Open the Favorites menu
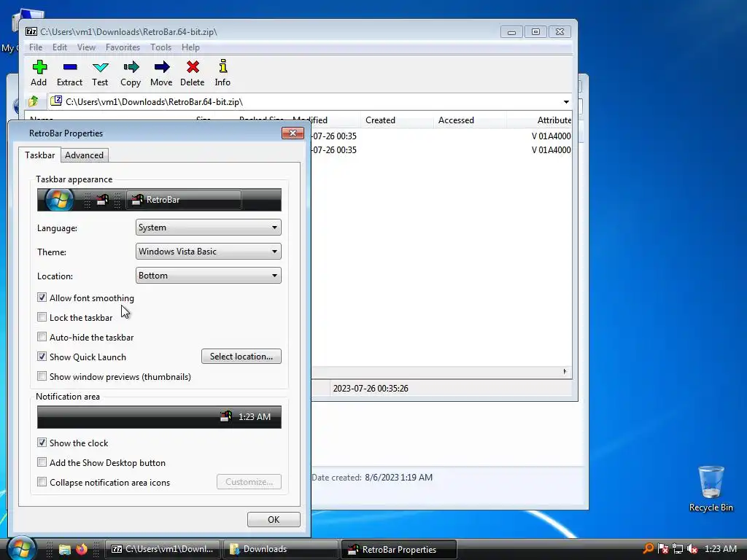747x560 pixels. point(123,47)
